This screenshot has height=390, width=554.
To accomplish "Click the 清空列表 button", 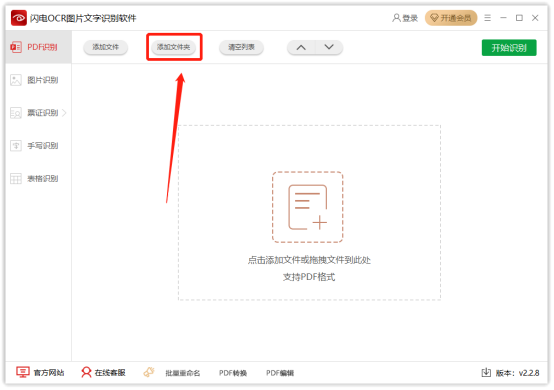I will pos(241,47).
